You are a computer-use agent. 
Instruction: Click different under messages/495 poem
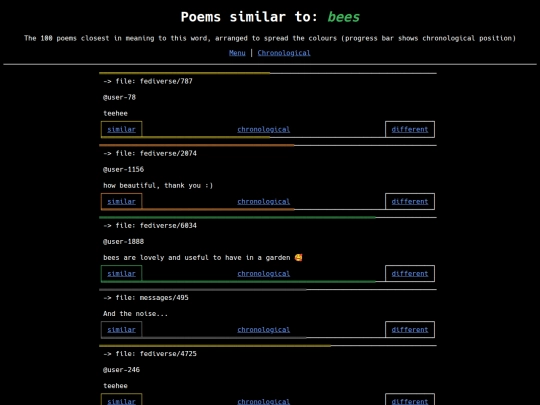coord(410,330)
